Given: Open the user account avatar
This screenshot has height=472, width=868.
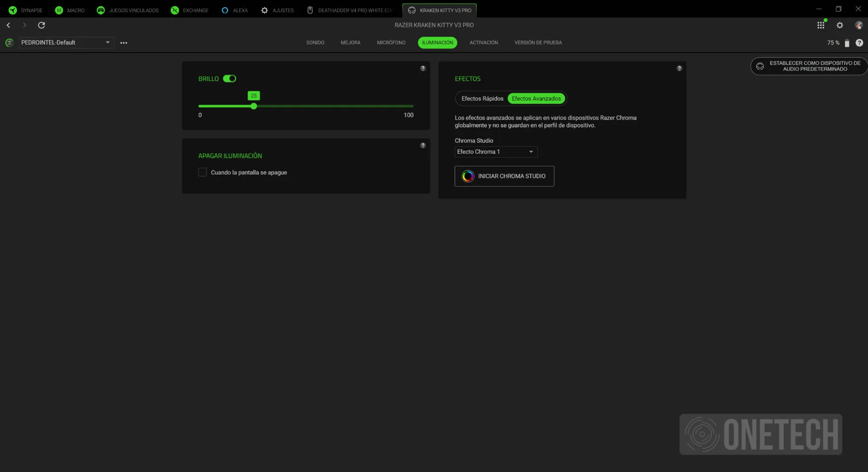Looking at the screenshot, I should pyautogui.click(x=858, y=25).
